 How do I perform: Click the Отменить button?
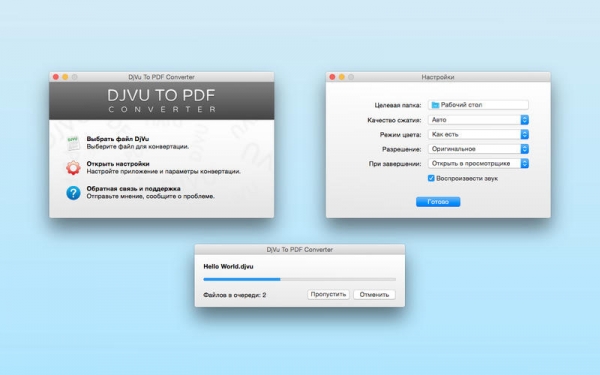(x=374, y=295)
